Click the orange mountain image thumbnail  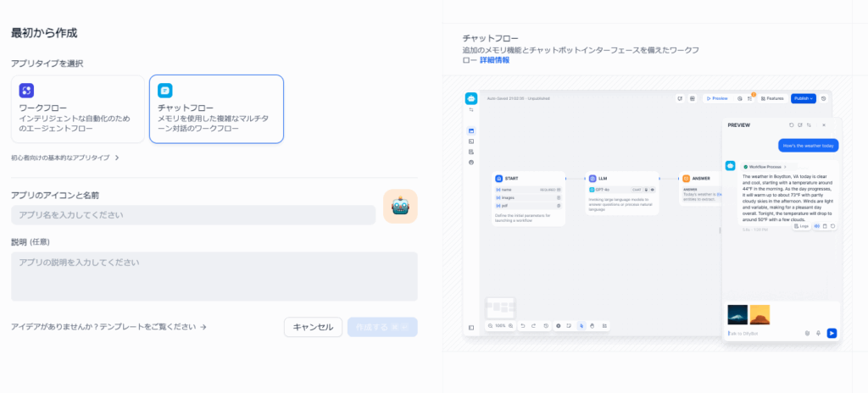(759, 314)
